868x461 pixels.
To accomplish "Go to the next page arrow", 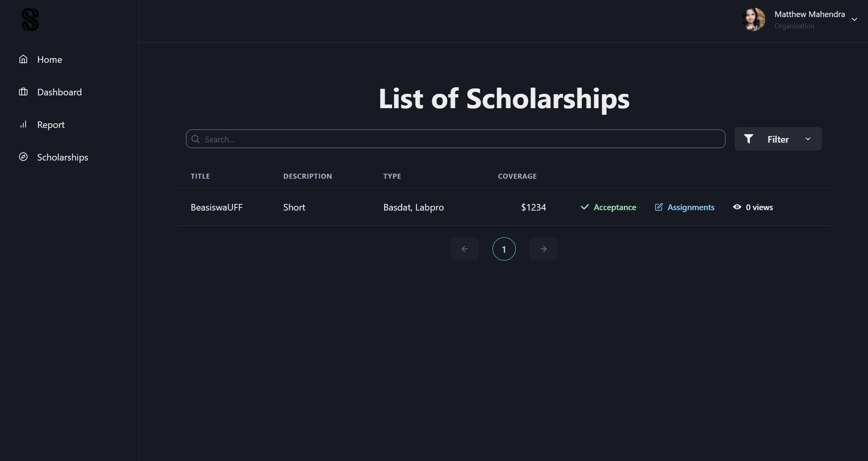I will tap(543, 249).
